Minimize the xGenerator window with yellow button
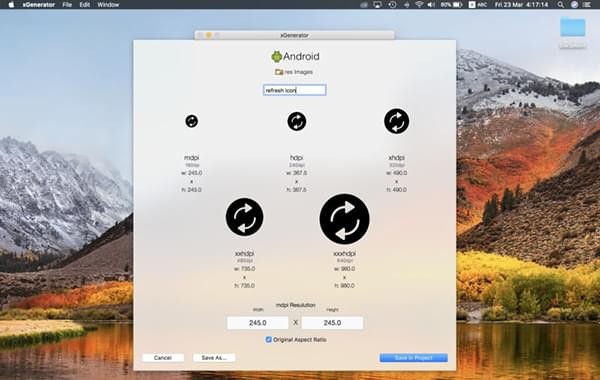This screenshot has width=600, height=380. click(209, 35)
